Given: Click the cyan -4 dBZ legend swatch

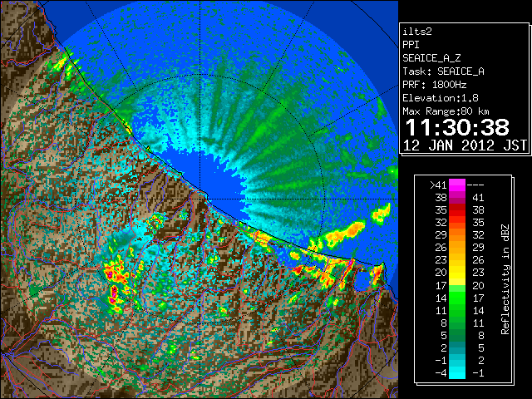Looking at the screenshot, I should (457, 372).
